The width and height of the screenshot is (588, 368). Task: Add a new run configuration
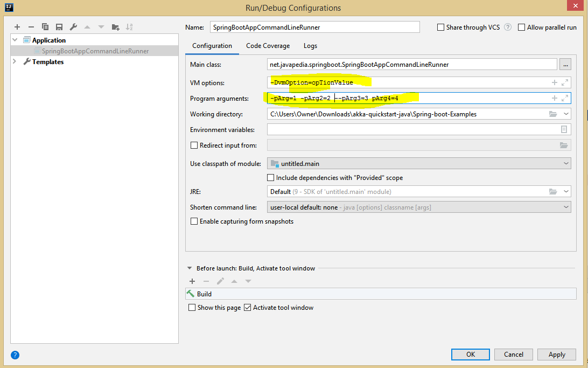coord(17,26)
